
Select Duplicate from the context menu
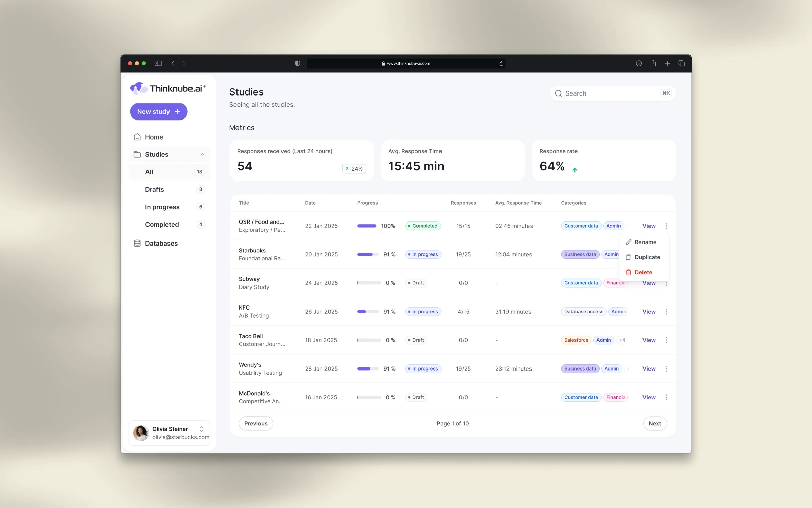click(644, 257)
